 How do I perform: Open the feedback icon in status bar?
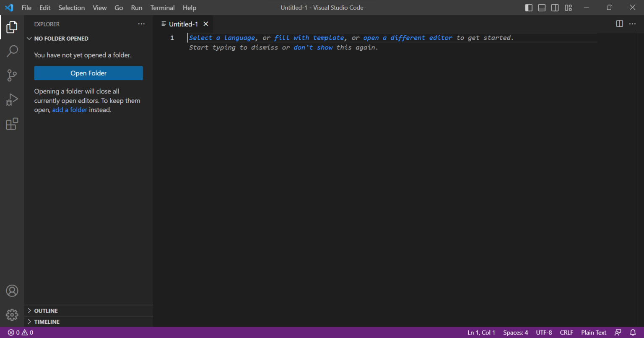[618, 333]
